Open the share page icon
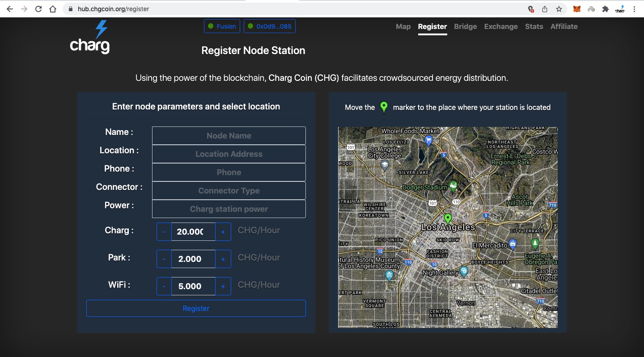 (x=545, y=9)
